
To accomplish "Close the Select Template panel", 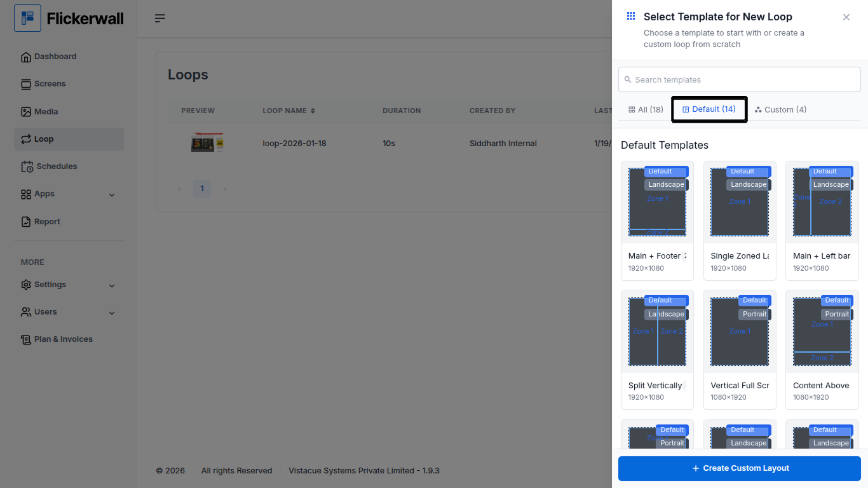I will pyautogui.click(x=846, y=17).
